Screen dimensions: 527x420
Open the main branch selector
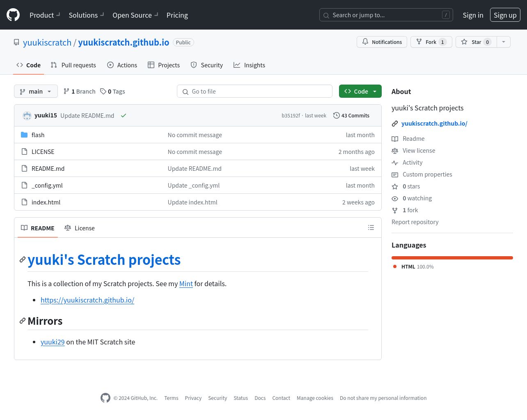pos(36,91)
